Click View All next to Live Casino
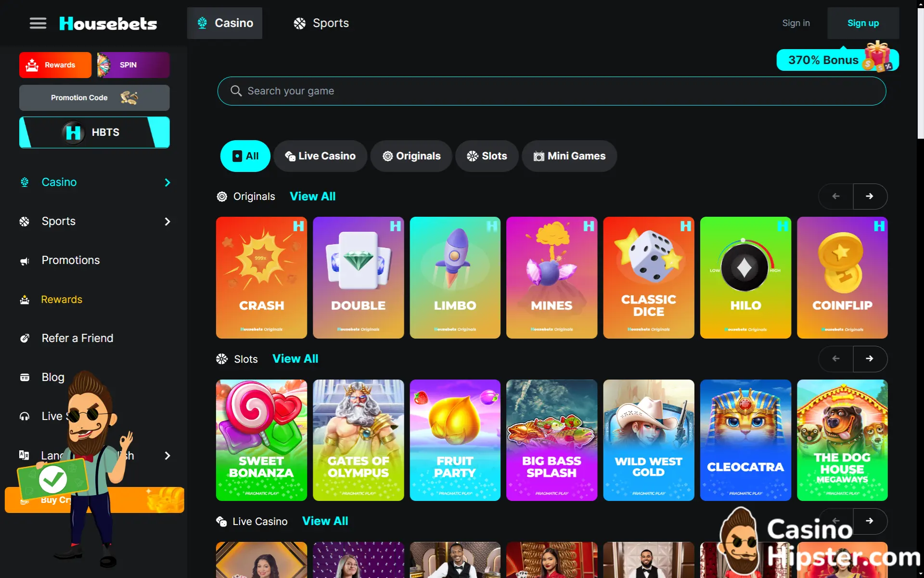 pyautogui.click(x=325, y=521)
